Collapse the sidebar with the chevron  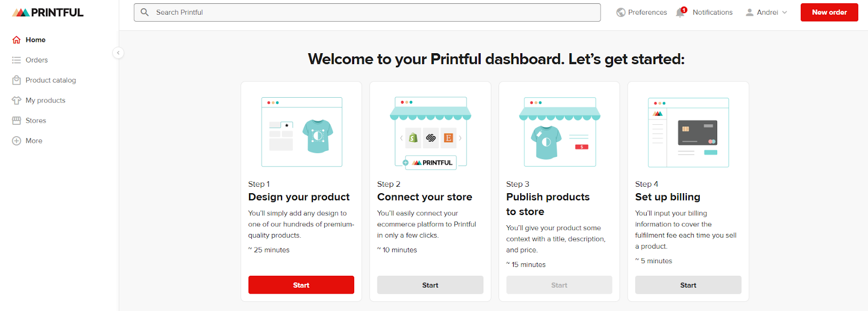coord(118,53)
